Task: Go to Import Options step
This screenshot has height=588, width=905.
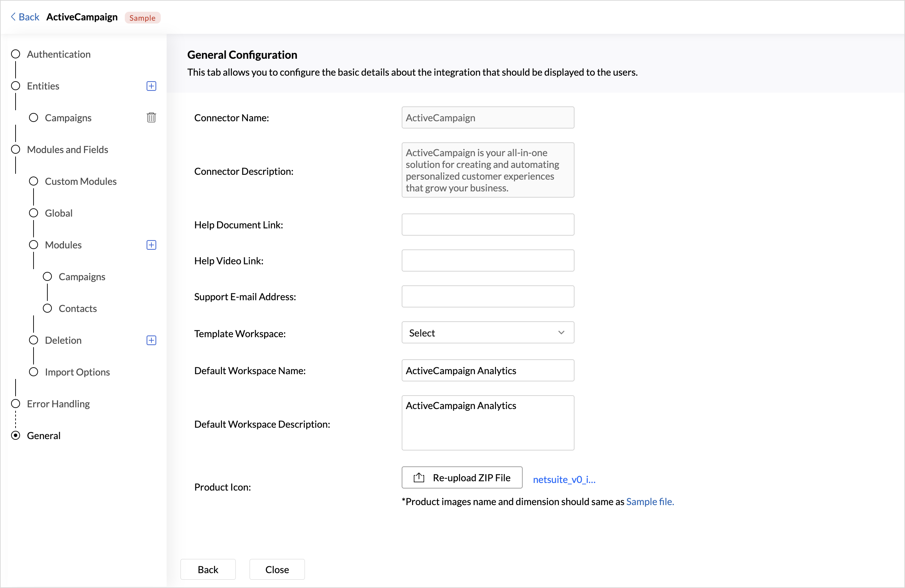Action: coord(77,372)
